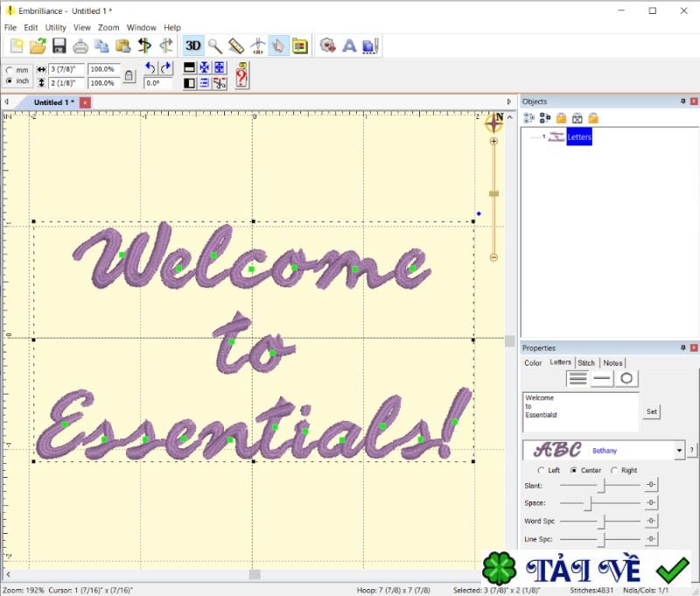
Task: Open the Zoom menu
Action: pyautogui.click(x=108, y=27)
